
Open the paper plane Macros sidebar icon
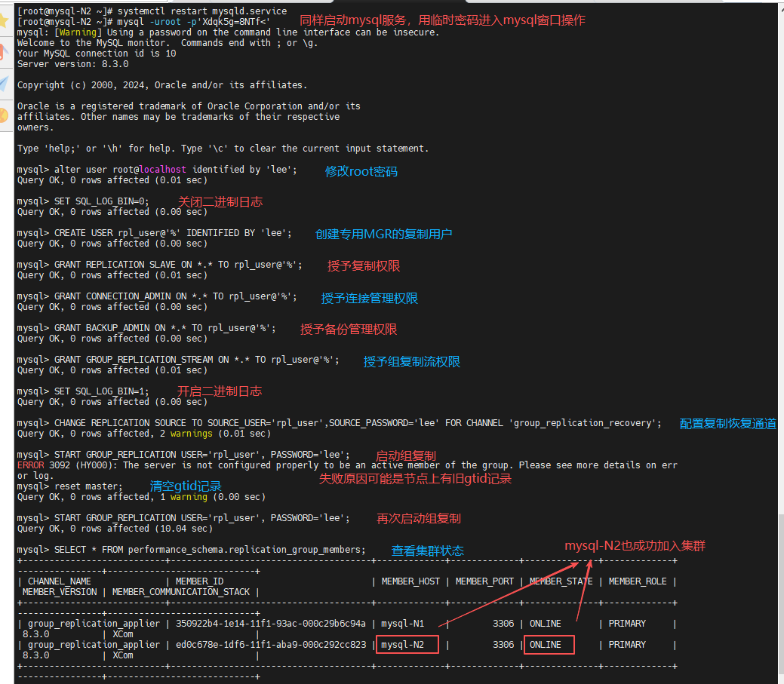point(4,84)
